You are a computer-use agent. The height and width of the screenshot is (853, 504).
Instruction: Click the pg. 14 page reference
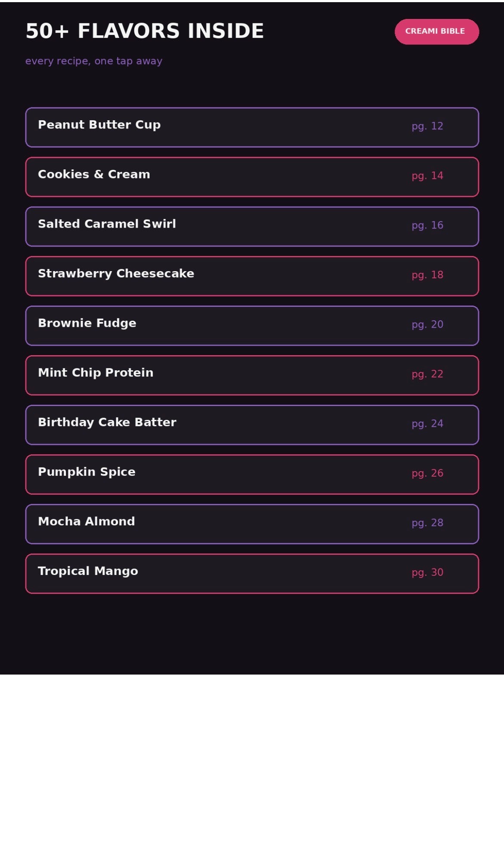(x=427, y=176)
